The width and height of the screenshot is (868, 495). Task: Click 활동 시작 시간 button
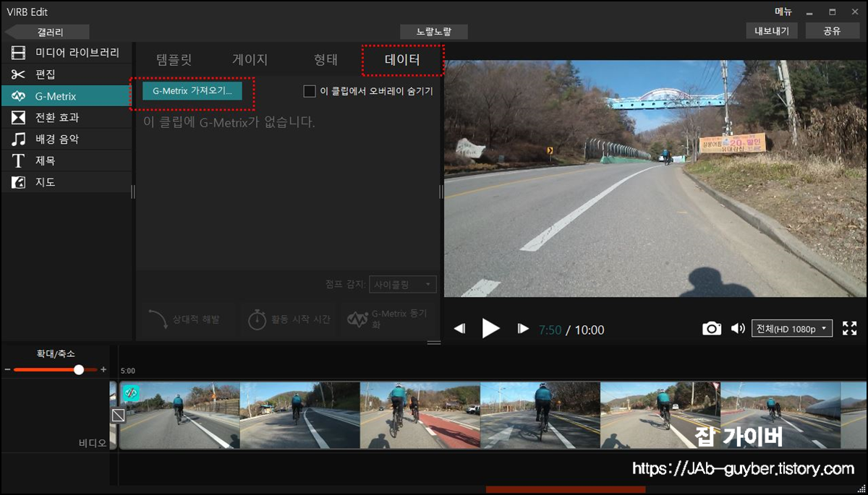[288, 319]
